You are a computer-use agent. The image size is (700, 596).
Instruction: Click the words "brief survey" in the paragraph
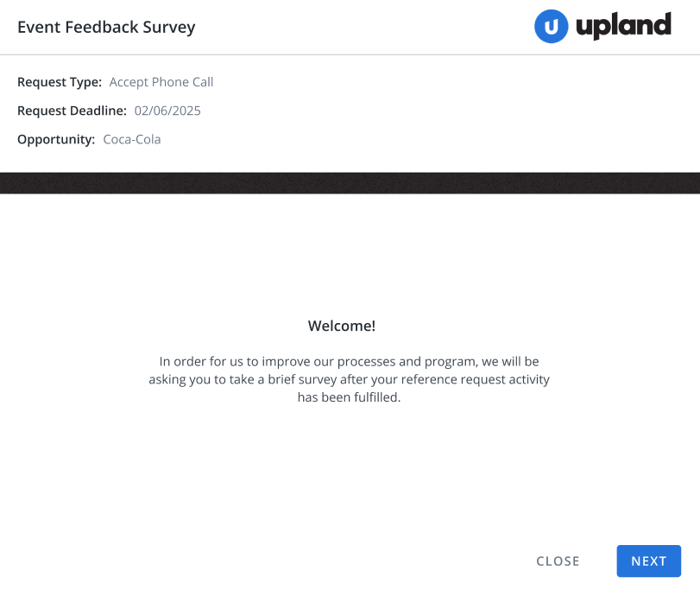point(302,380)
